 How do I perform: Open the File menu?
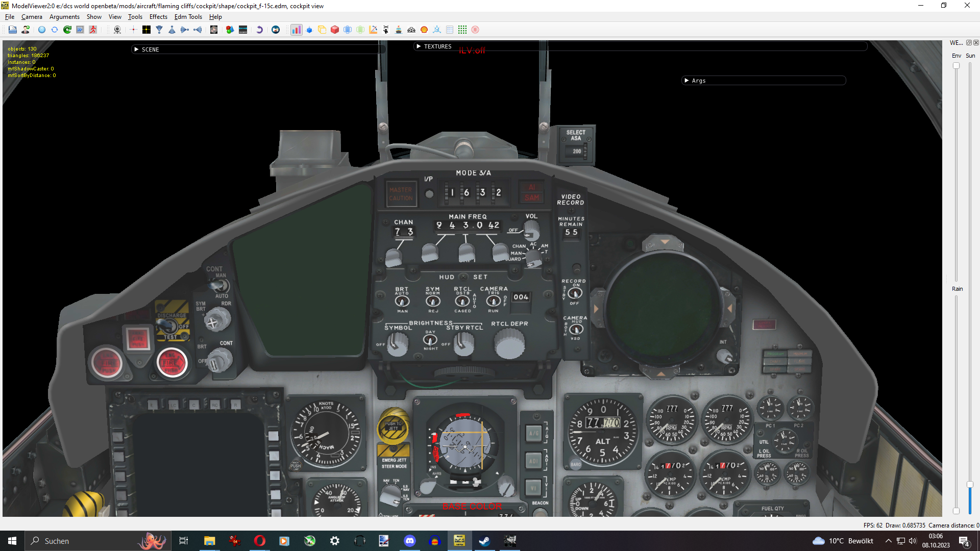[x=10, y=17]
